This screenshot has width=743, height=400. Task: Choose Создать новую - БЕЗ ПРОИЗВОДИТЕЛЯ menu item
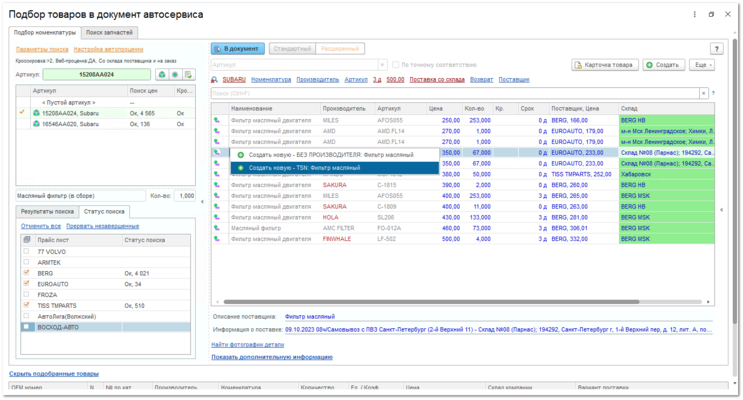(335, 155)
